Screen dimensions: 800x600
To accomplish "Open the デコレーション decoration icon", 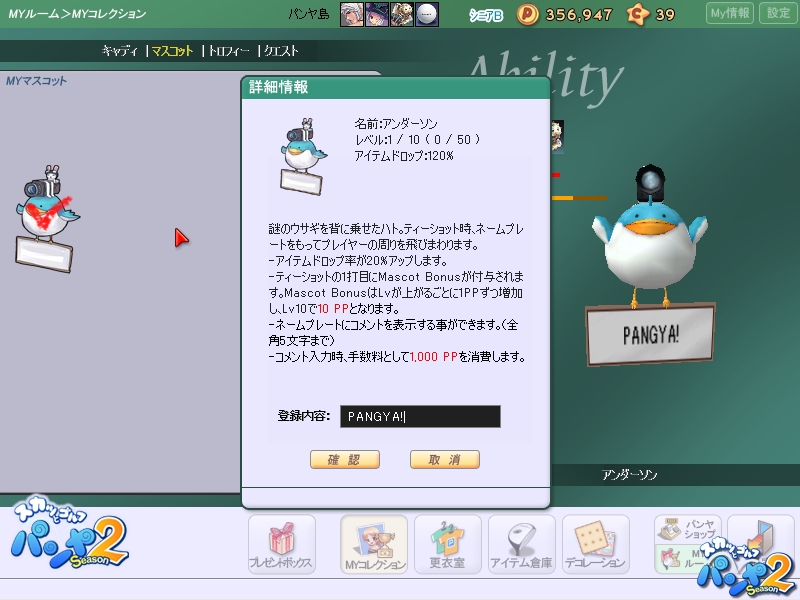I will (x=595, y=544).
